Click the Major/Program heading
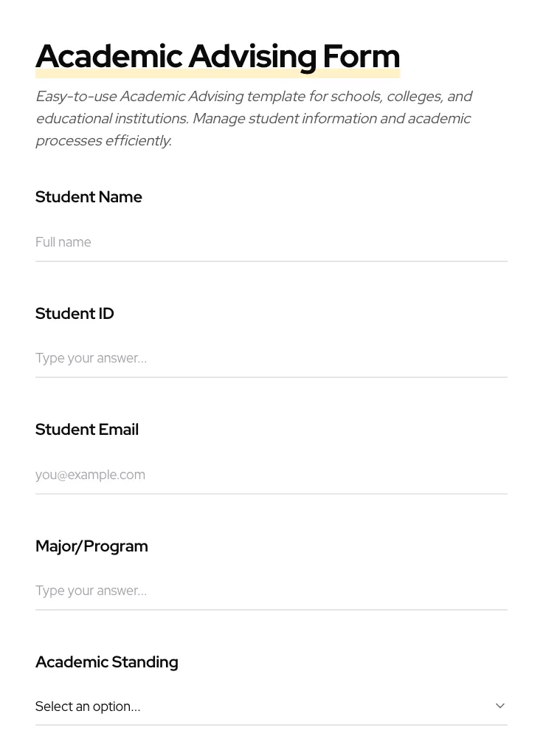Viewport: 543px width, 756px height. coord(91,546)
